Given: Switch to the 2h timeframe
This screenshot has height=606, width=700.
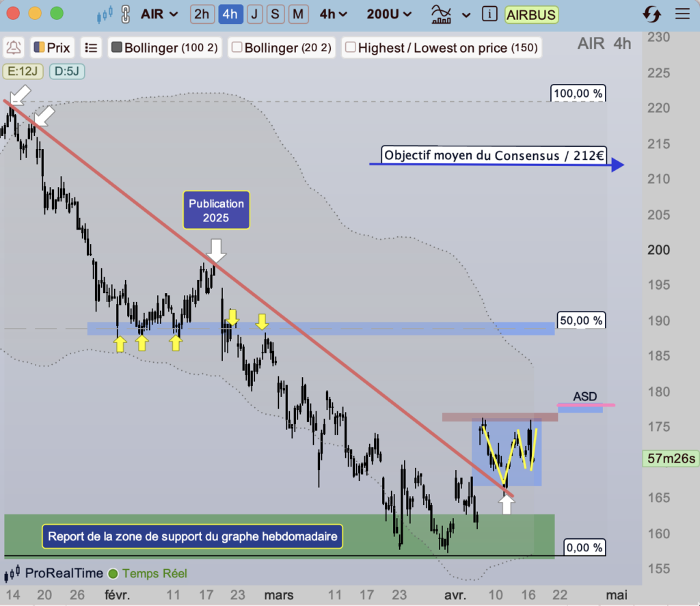Looking at the screenshot, I should click(202, 14).
